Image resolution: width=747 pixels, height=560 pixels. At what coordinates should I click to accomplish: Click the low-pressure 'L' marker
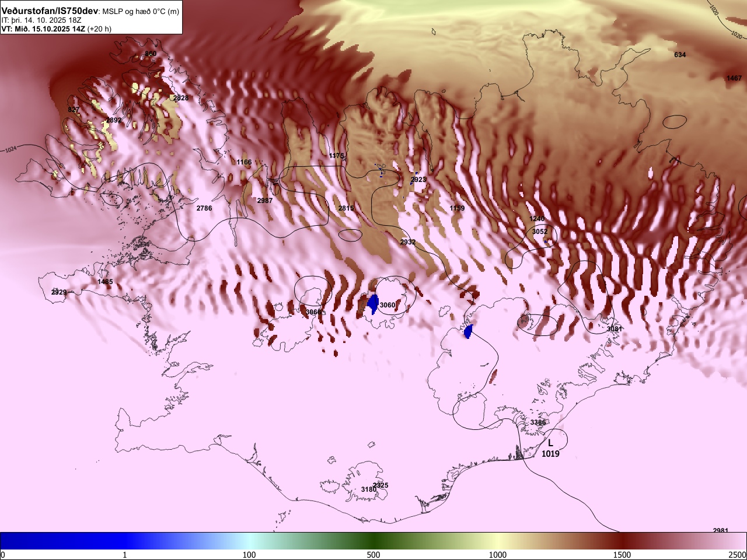tap(550, 443)
